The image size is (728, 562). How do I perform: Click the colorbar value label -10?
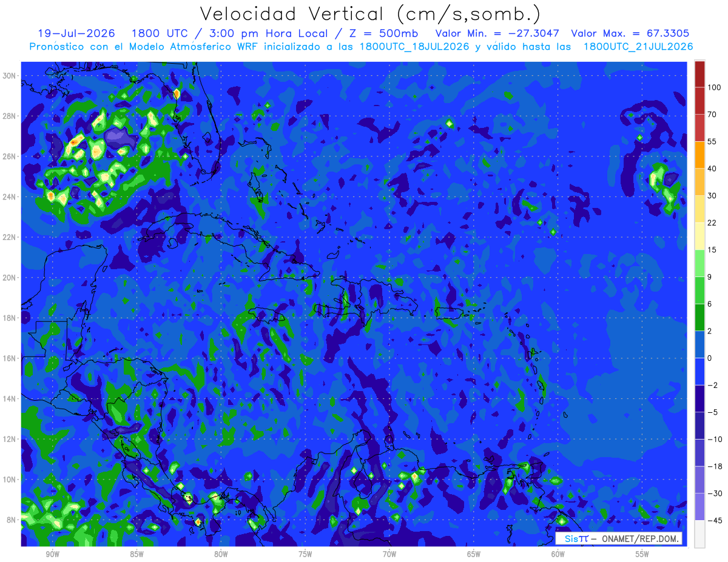point(714,439)
